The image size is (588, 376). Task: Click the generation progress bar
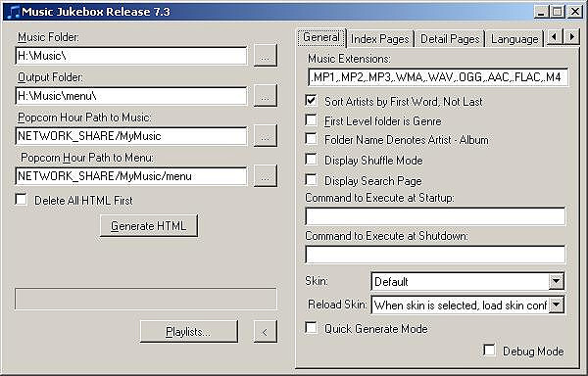146,299
